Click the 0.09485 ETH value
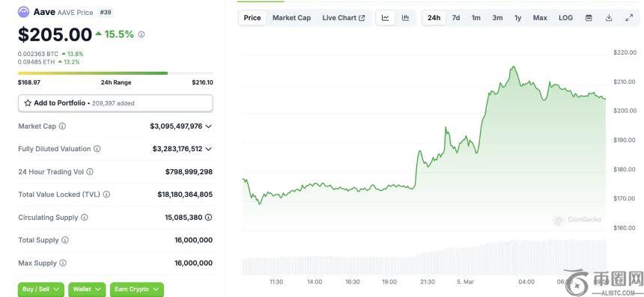This screenshot has height=297, width=644. click(x=36, y=62)
